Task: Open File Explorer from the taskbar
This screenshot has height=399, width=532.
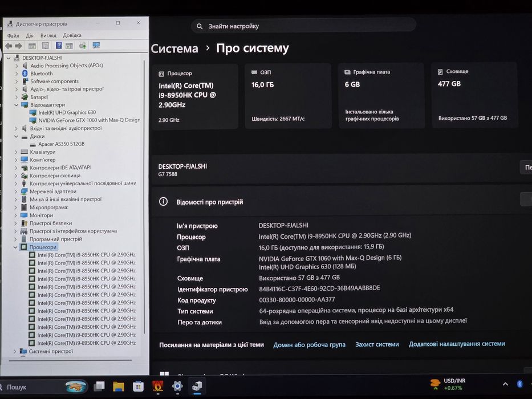Action: 119,386
